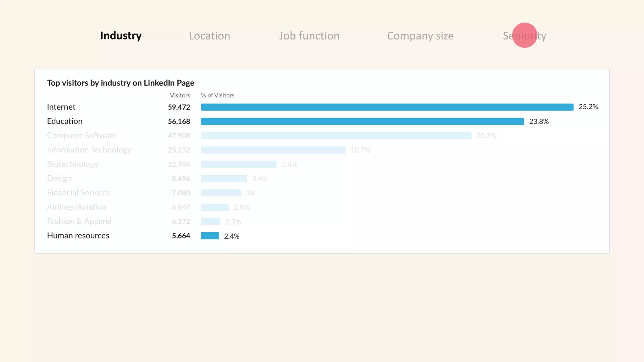644x362 pixels.
Task: Click the Fashion & Apparel bar
Action: [x=211, y=222]
